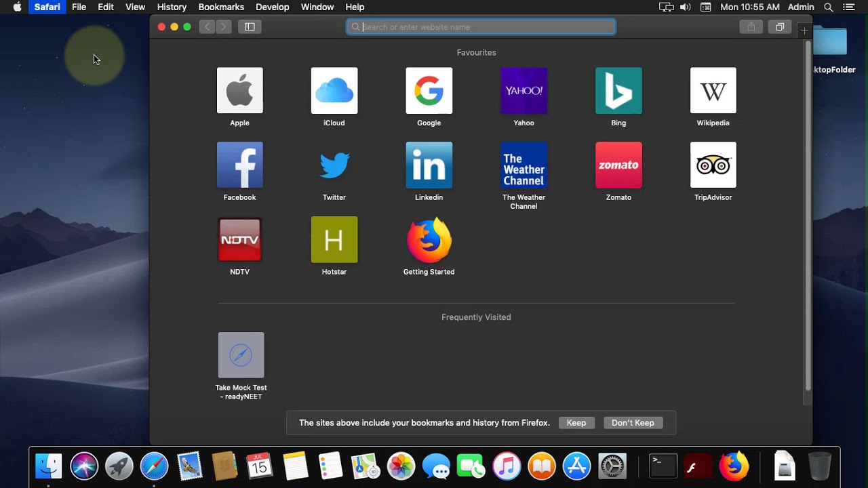Open the TripAdvisor favourite
Screen dimensions: 868x488
(713, 165)
